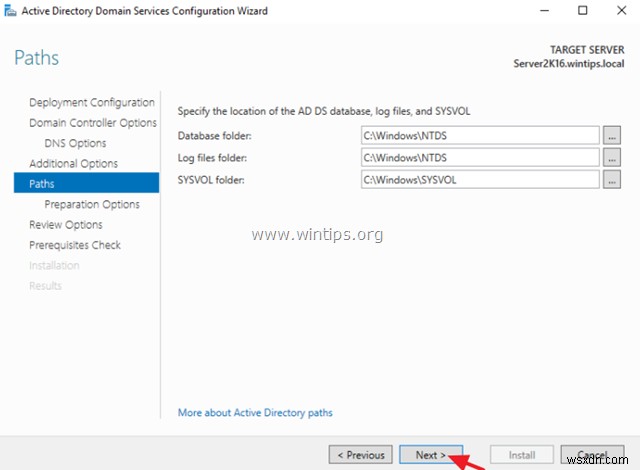The image size is (640, 470).
Task: Open Deployment Configuration step
Action: coord(92,102)
